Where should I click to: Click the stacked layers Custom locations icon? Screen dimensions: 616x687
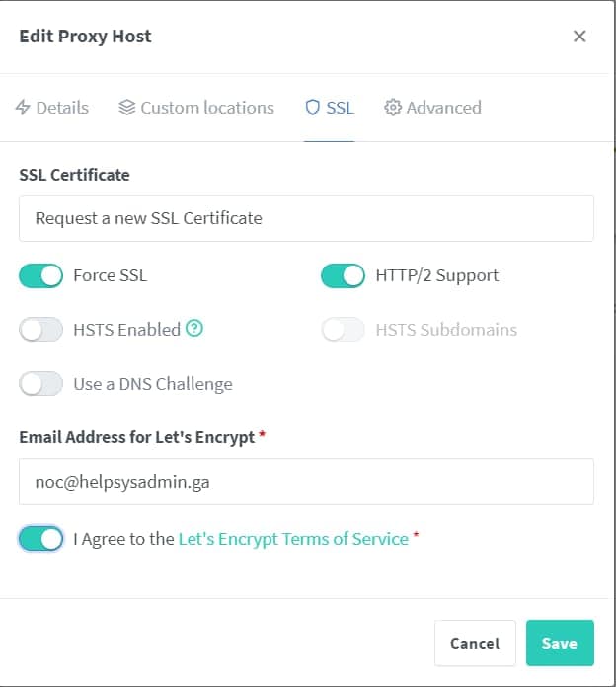click(126, 108)
